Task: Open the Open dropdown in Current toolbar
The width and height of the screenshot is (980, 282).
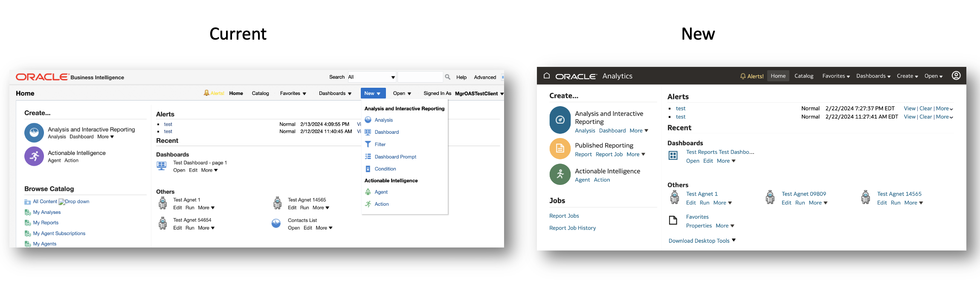Action: [402, 93]
